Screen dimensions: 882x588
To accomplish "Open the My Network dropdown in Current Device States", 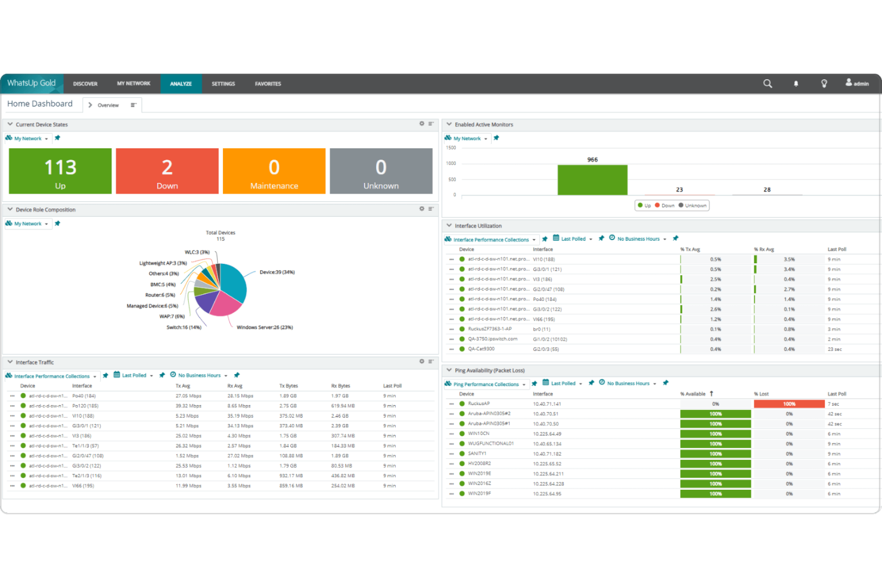I will (29, 138).
